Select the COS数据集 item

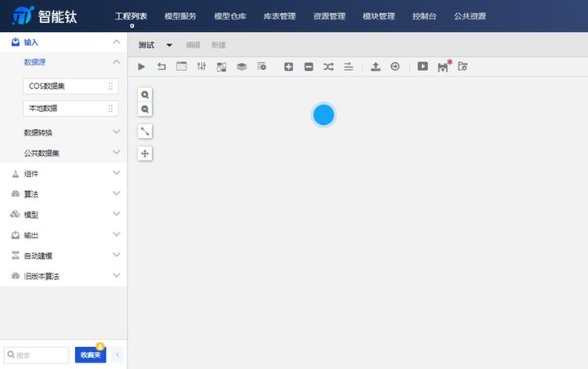coord(70,87)
